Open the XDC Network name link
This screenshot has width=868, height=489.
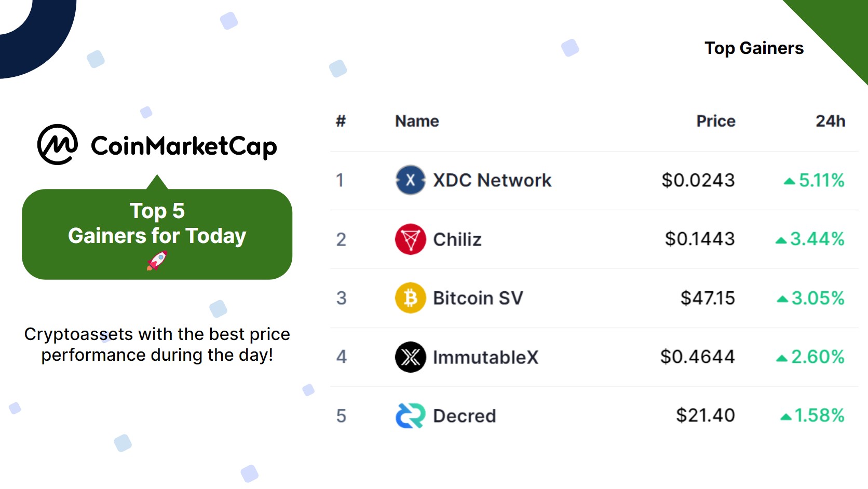pyautogui.click(x=492, y=180)
